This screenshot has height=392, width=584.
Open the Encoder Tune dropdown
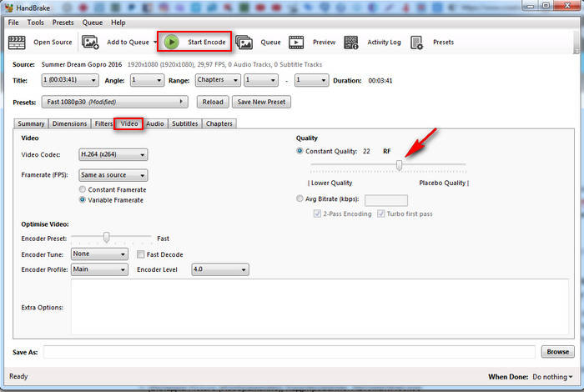coord(99,254)
